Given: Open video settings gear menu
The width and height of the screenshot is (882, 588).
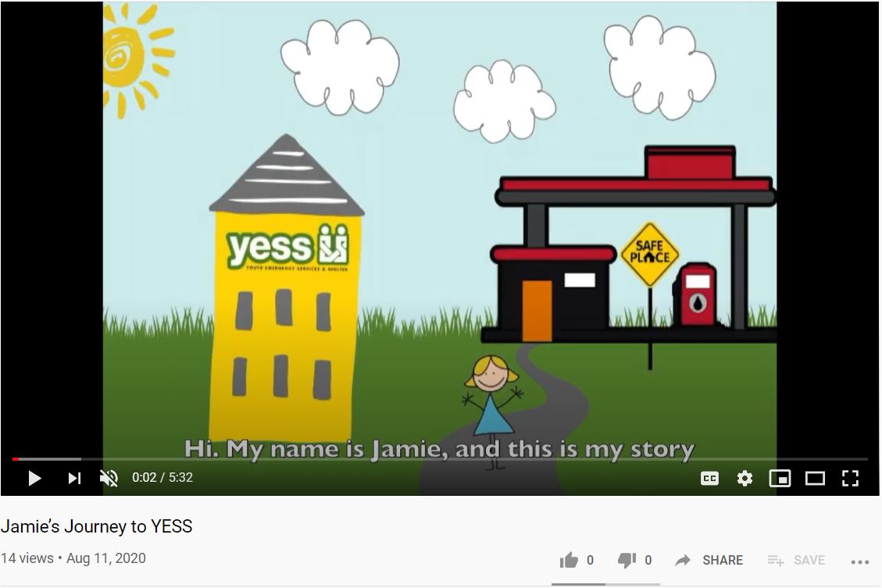Looking at the screenshot, I should [745, 479].
